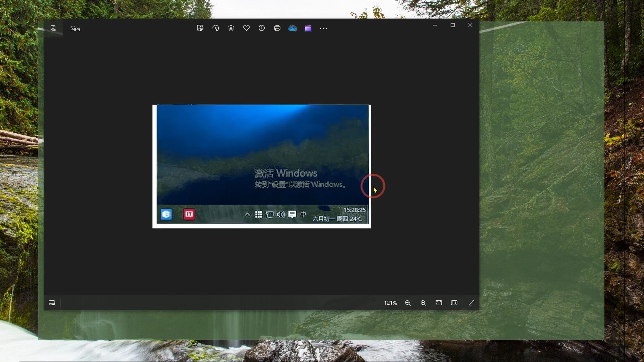Click the 121% zoom percentage value

pos(390,303)
